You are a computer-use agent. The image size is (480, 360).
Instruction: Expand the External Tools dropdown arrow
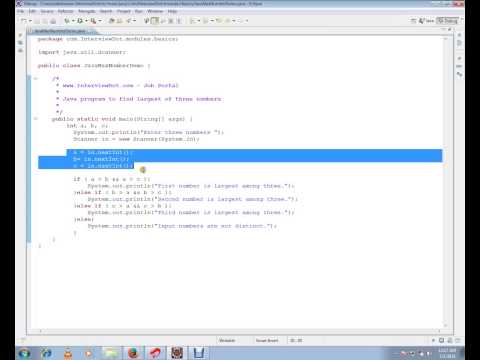coord(99,21)
